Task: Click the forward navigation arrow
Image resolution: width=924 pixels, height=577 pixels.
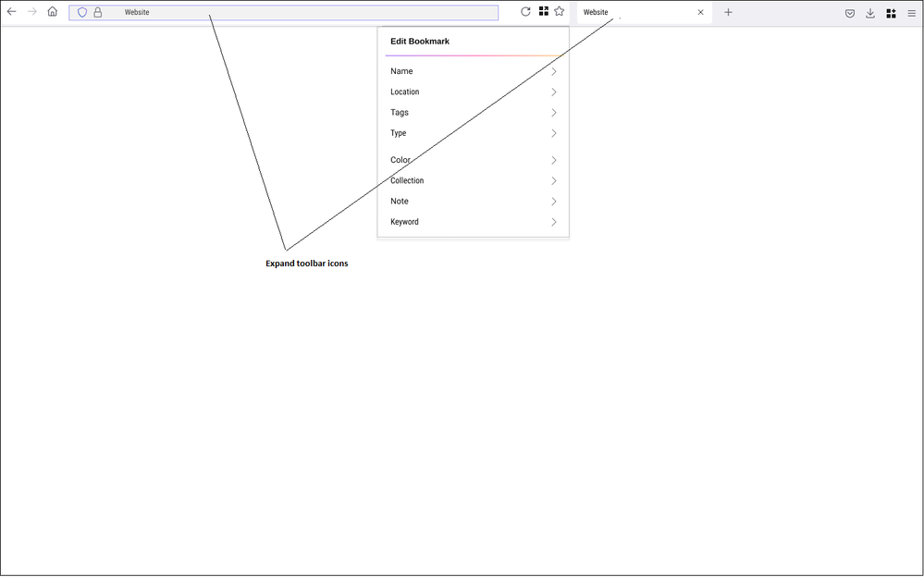Action: (32, 12)
